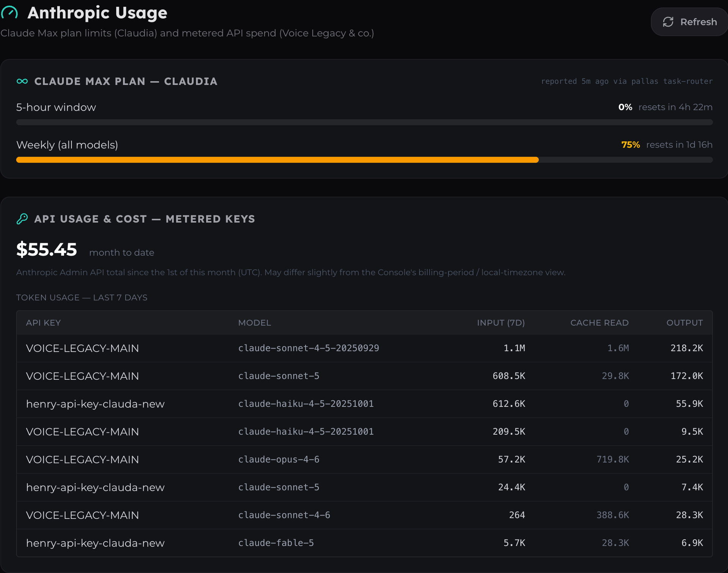This screenshot has width=728, height=573.
Task: Click the refresh arrows icon
Action: tap(668, 22)
